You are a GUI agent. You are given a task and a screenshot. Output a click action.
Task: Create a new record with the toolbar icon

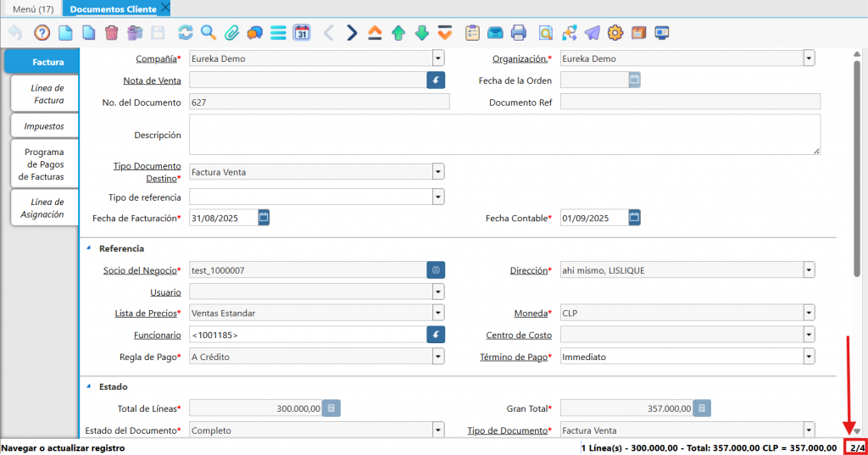coord(65,33)
